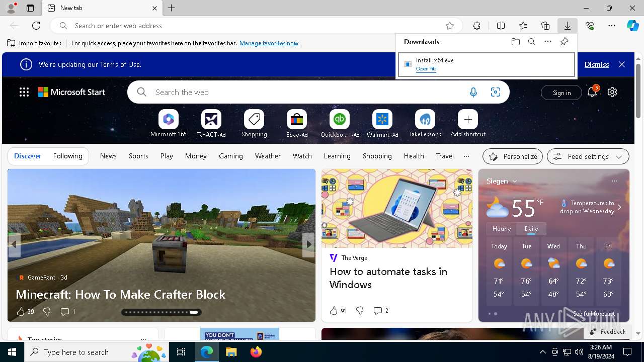Dismiss the Terms of Use banner

(597, 64)
